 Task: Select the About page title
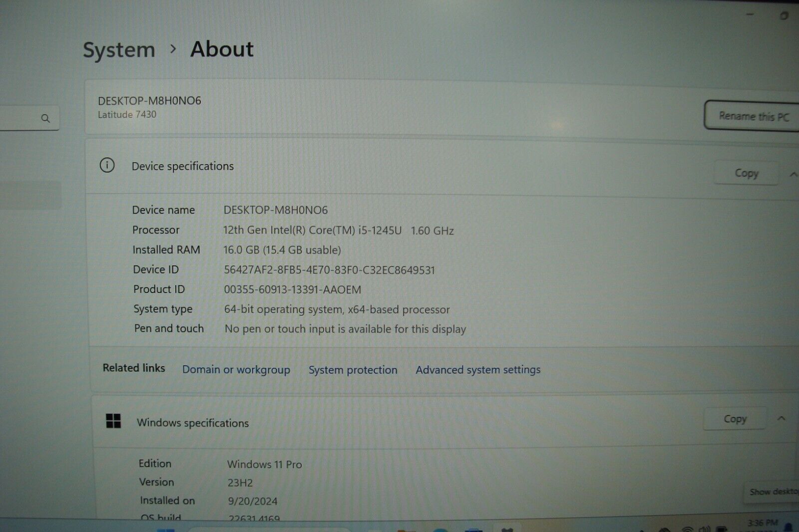pos(222,49)
